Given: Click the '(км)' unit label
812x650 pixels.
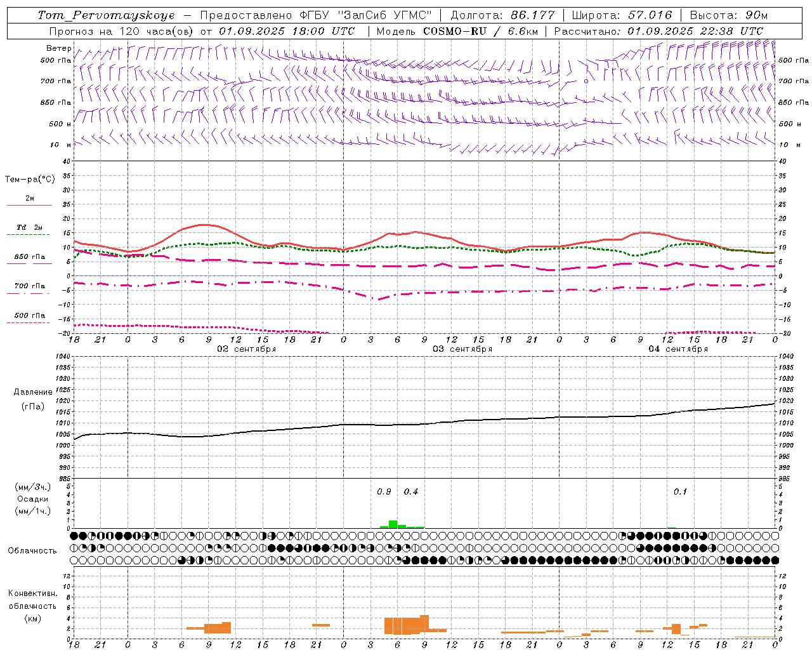Looking at the screenshot, I should point(34,618).
